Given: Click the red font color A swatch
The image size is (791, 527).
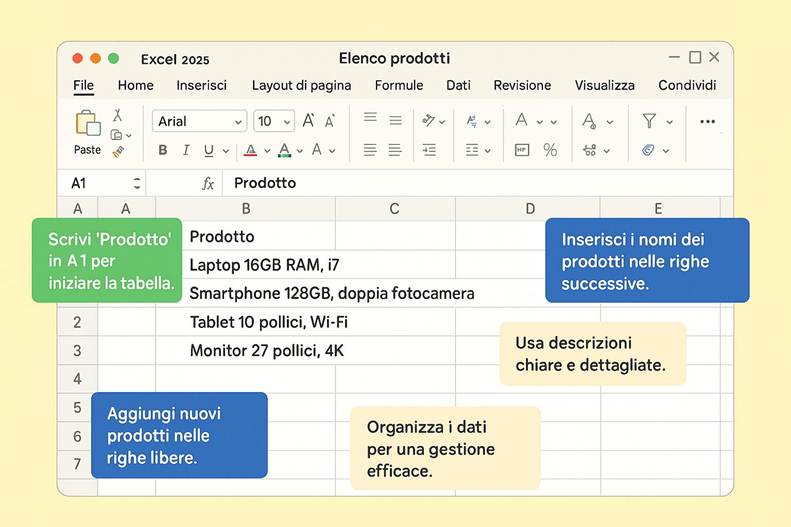Looking at the screenshot, I should pos(251,151).
